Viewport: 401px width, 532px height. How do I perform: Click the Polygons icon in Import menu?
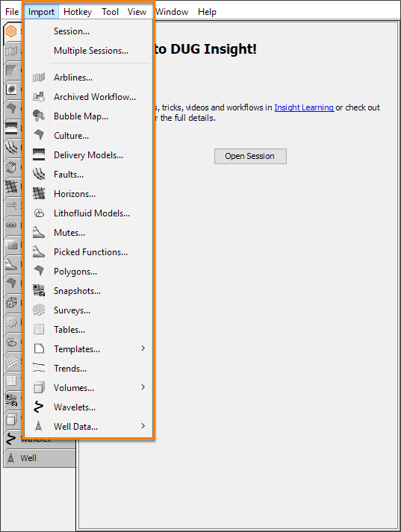pos(39,270)
